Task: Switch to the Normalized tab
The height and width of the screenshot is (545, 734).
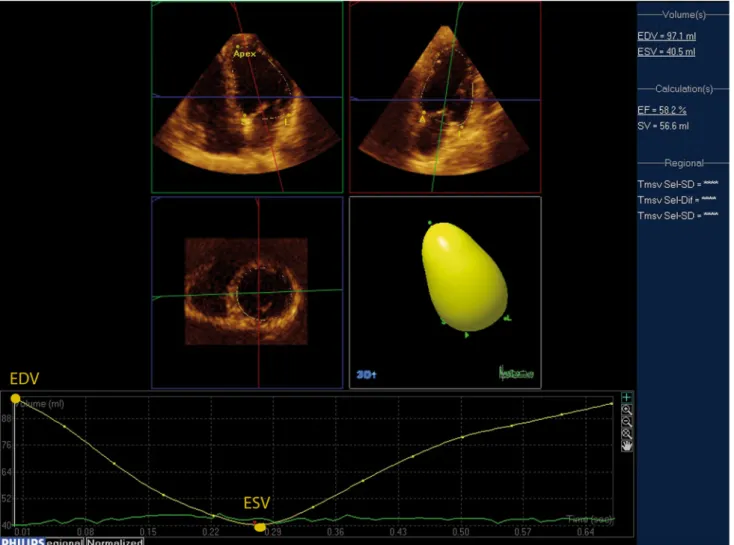Action: pyautogui.click(x=115, y=542)
